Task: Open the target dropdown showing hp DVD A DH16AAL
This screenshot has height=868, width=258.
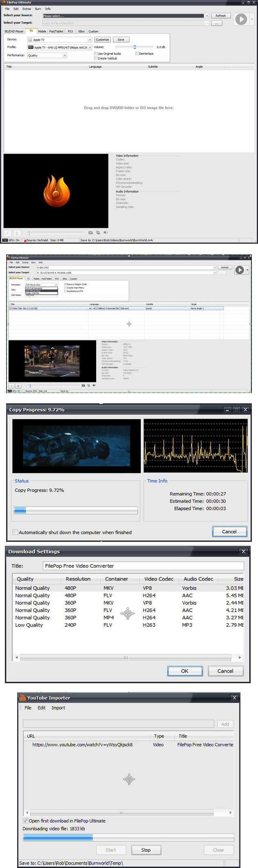Action: 215,273
